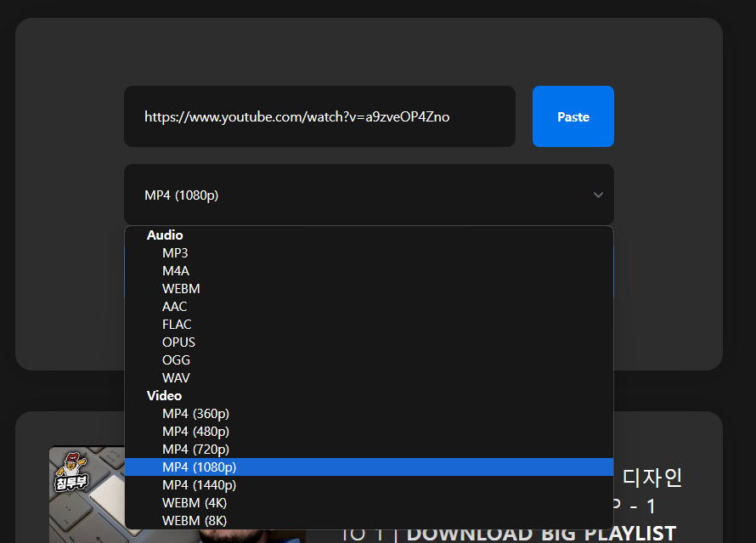The height and width of the screenshot is (543, 756).
Task: Select MP4 (360p) video option
Action: 369,413
